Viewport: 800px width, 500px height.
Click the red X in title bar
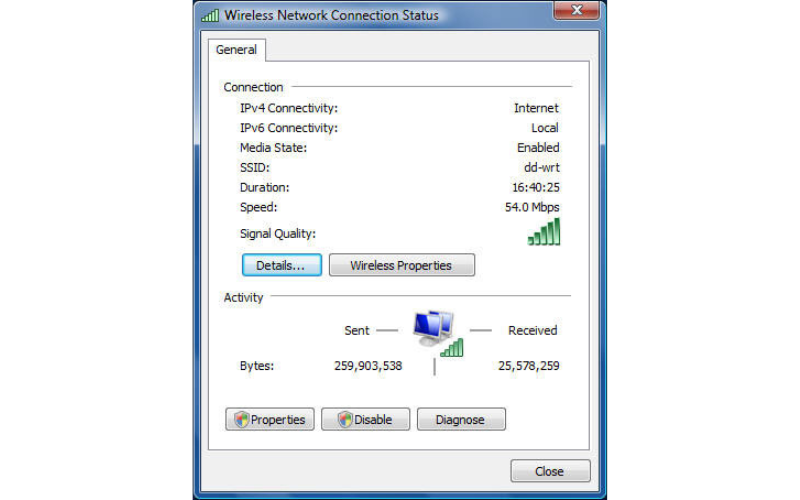(577, 10)
